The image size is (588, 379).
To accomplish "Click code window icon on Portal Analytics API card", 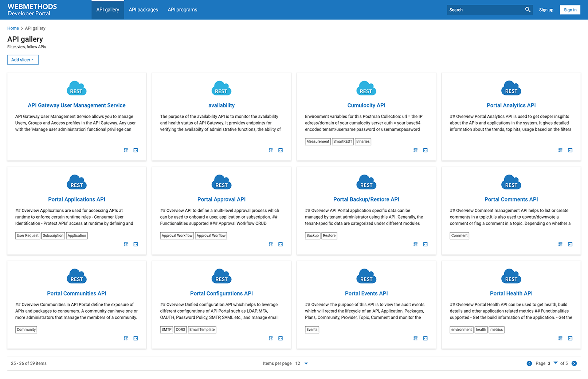I will click(570, 150).
